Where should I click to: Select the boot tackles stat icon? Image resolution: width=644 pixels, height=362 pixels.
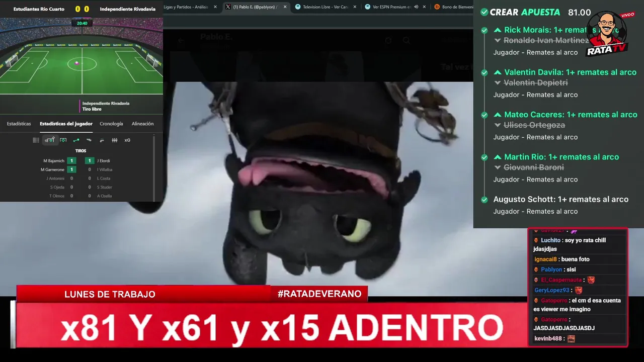(x=89, y=140)
